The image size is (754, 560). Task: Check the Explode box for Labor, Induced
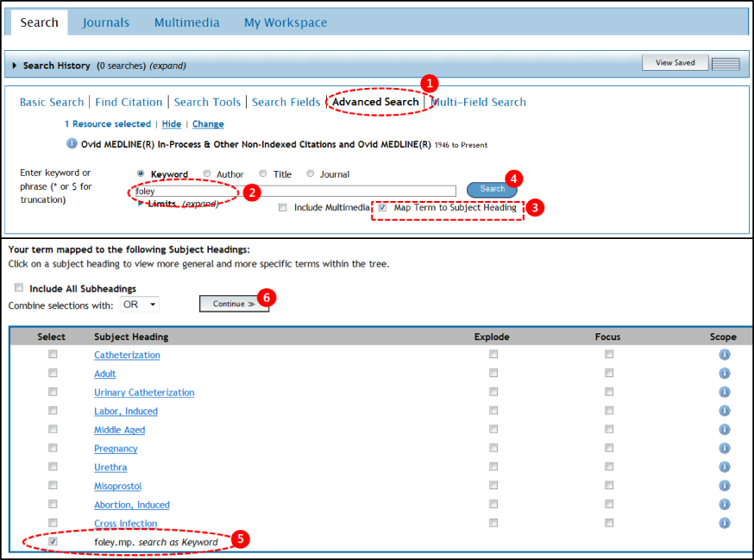(x=493, y=411)
